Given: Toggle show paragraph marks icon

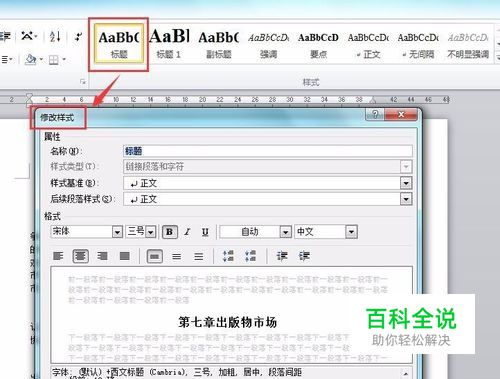Looking at the screenshot, I should (78, 36).
